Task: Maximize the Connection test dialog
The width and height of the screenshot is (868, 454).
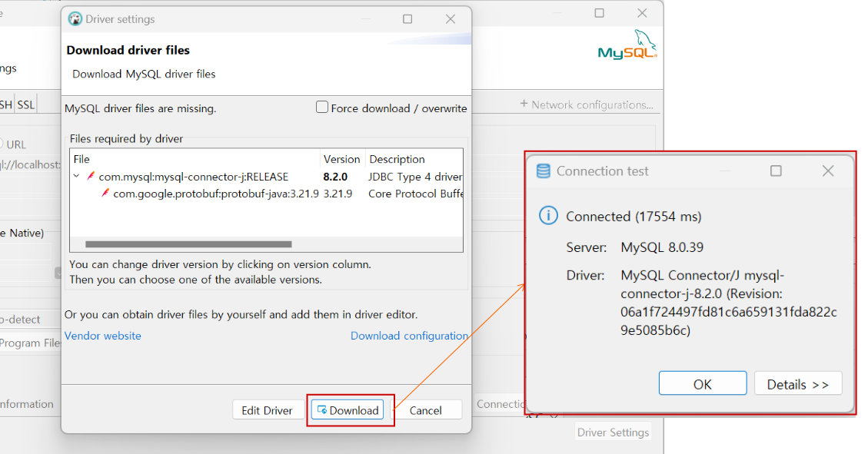Action: [x=776, y=171]
